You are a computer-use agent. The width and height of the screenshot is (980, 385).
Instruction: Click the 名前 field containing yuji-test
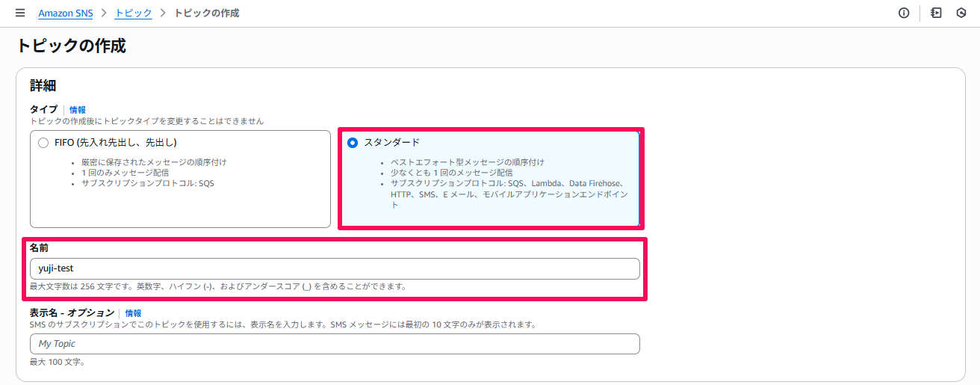[335, 268]
